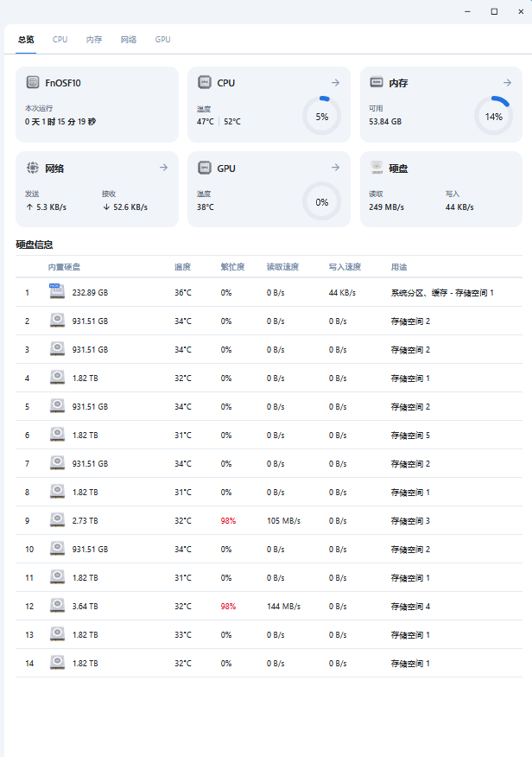
Task: Open the 网络 tab
Action: click(129, 39)
